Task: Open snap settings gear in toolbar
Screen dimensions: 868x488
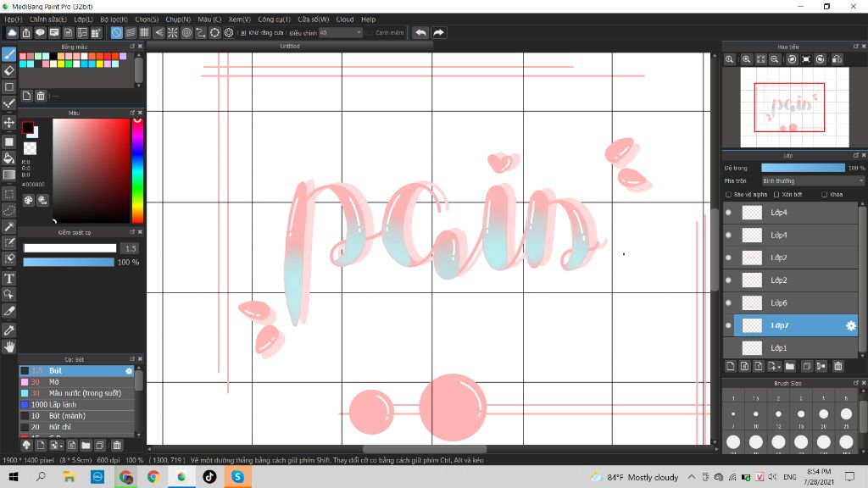Action: tap(229, 33)
